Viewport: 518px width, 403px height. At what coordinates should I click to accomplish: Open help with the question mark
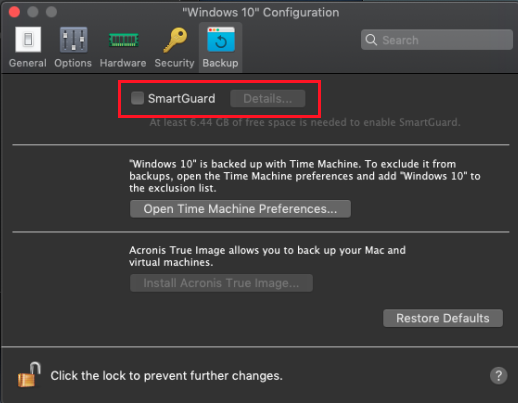[x=498, y=376]
